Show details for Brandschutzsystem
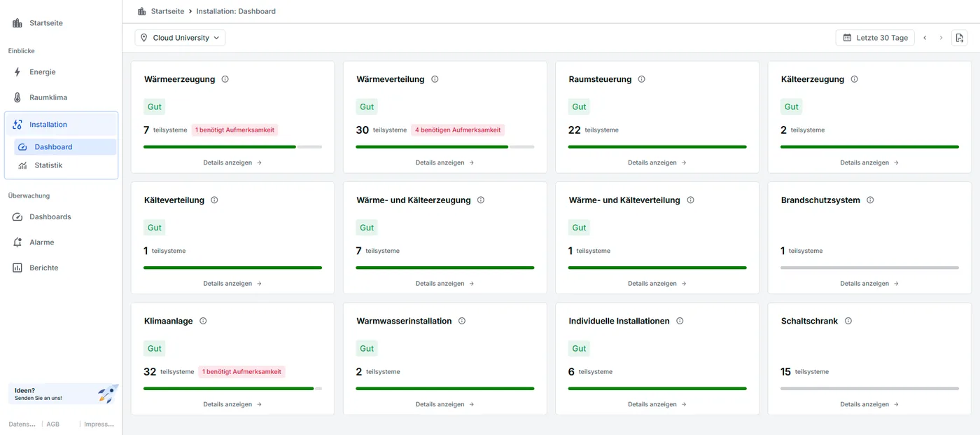Screen dimensions: 980x435 point(869,284)
